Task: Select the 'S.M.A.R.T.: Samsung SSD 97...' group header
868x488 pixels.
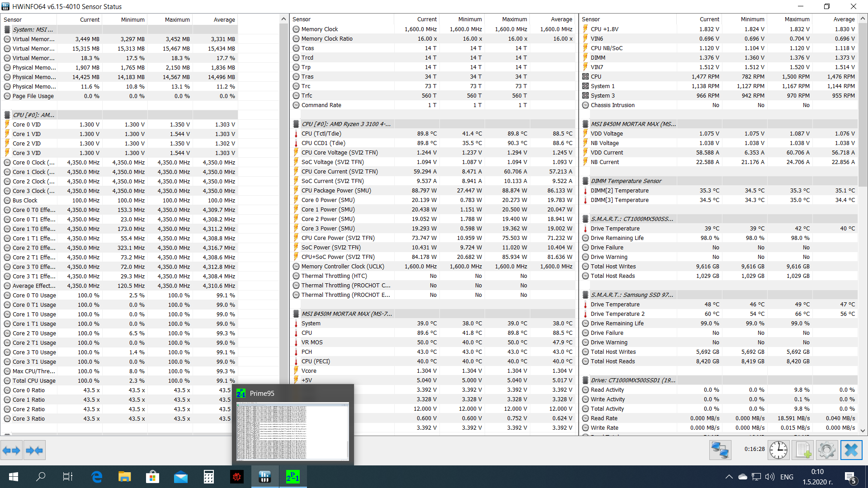Action: [x=718, y=295]
